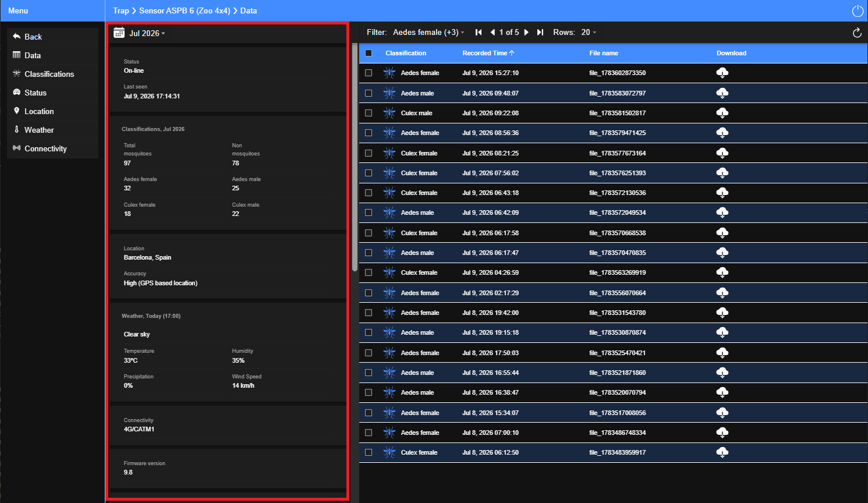Open Data in the side menu
Viewport: 868px width, 503px height.
[53, 55]
